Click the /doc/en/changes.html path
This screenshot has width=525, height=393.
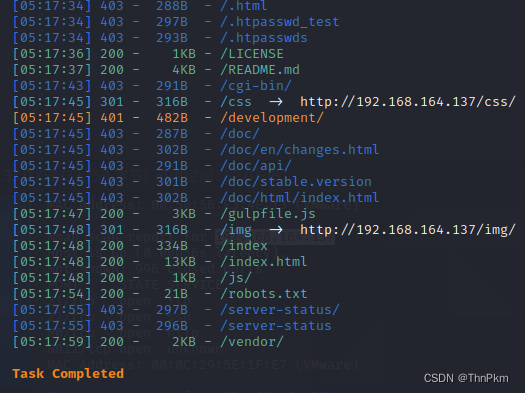(300, 150)
